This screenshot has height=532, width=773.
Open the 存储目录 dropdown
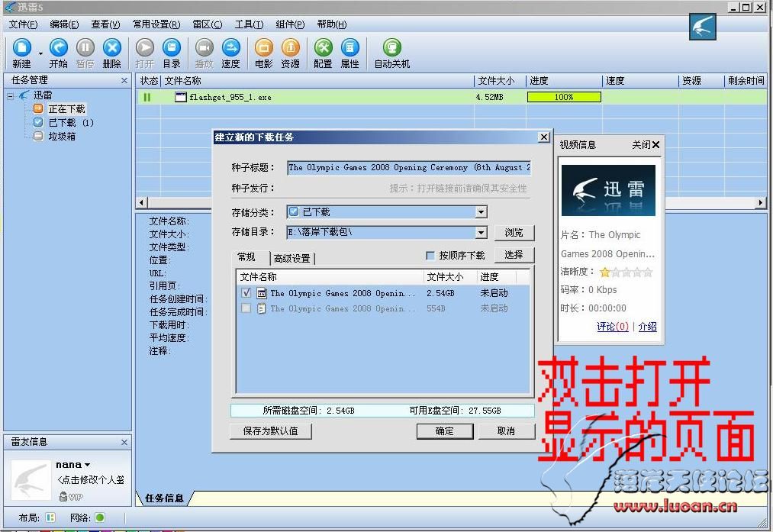click(482, 232)
